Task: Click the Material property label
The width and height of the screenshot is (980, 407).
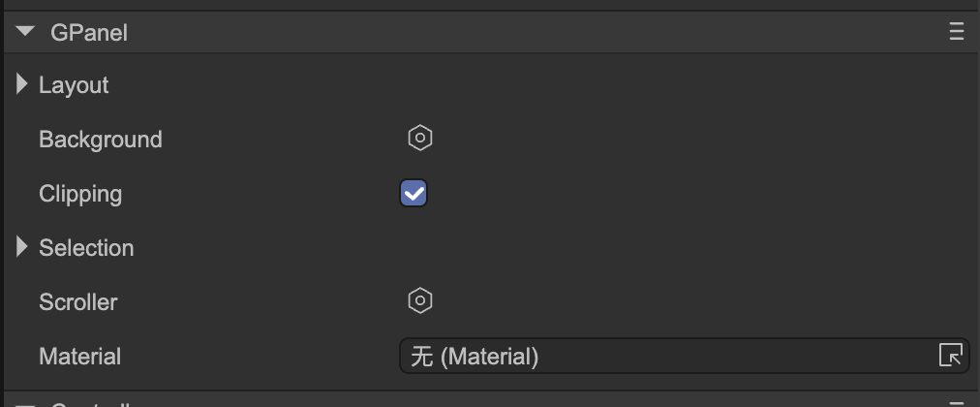Action: coord(79,357)
